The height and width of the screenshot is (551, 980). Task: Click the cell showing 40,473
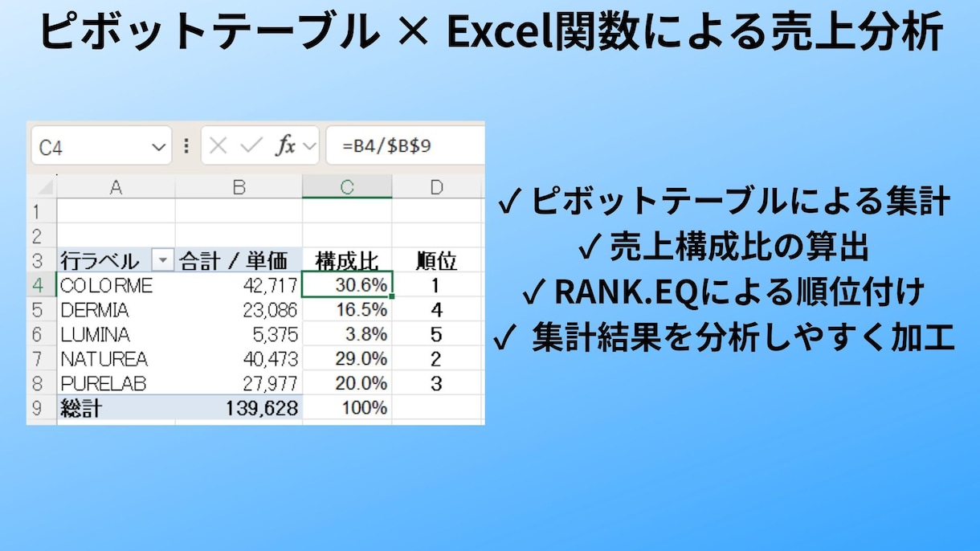pyautogui.click(x=239, y=359)
